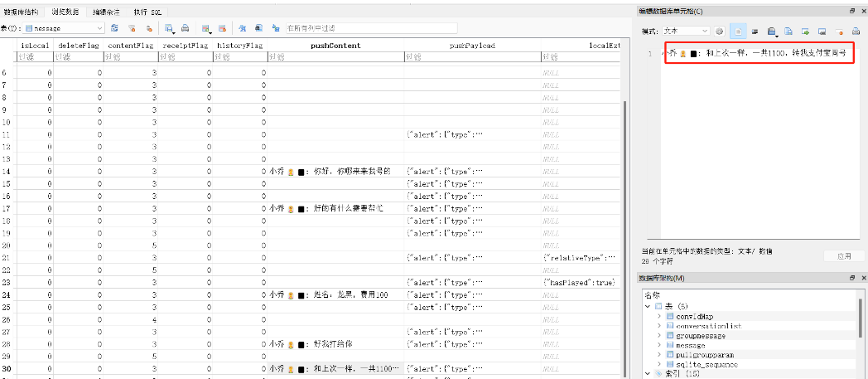Screen dimensions: 868x379
Task: Click the clear all filters icon
Action: point(132,28)
